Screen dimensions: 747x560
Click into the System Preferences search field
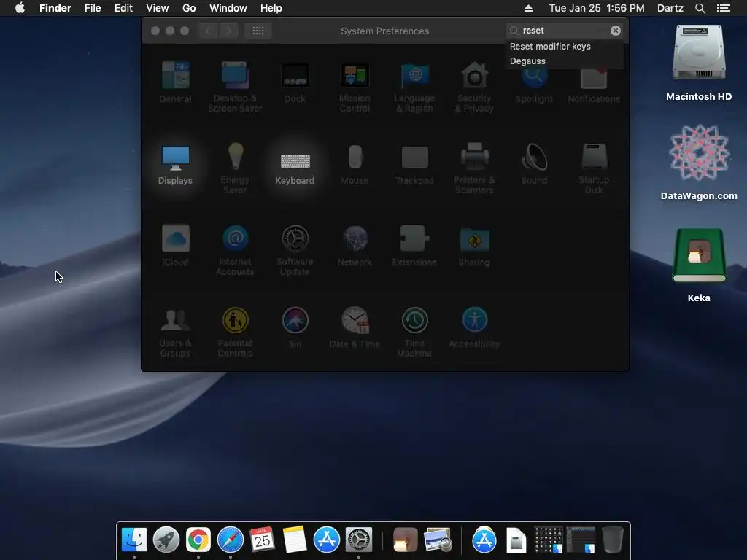pyautogui.click(x=562, y=31)
